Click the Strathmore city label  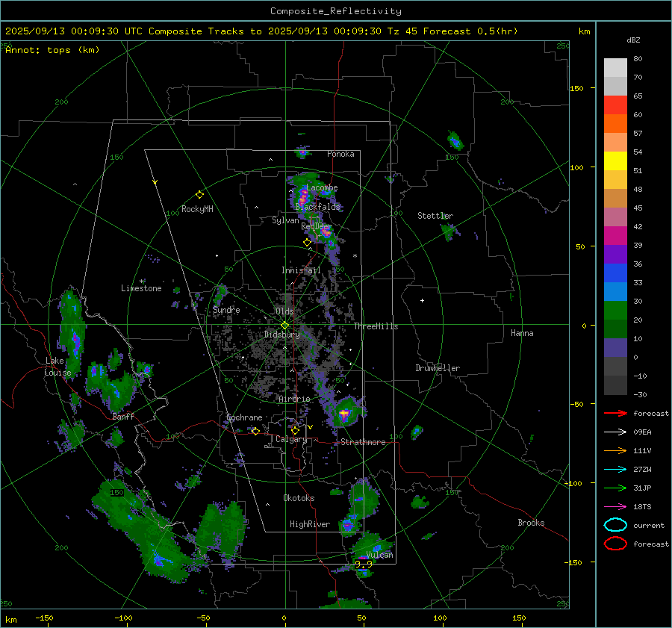pyautogui.click(x=363, y=442)
